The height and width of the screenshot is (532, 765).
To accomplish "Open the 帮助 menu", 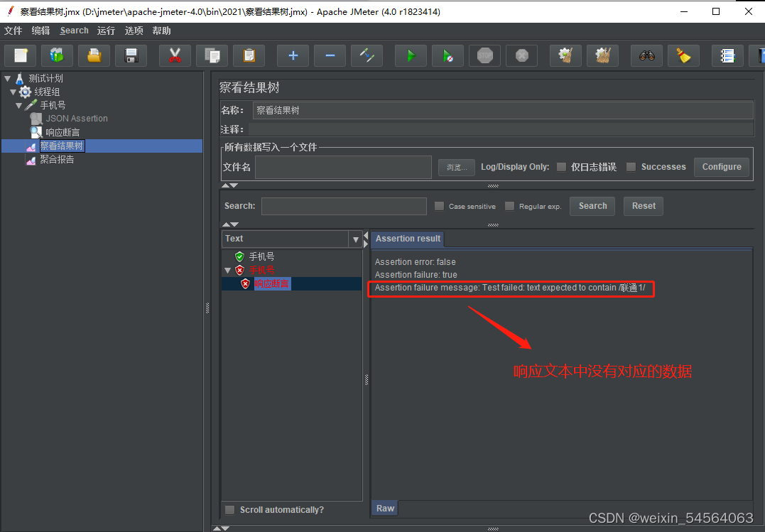I will [161, 31].
